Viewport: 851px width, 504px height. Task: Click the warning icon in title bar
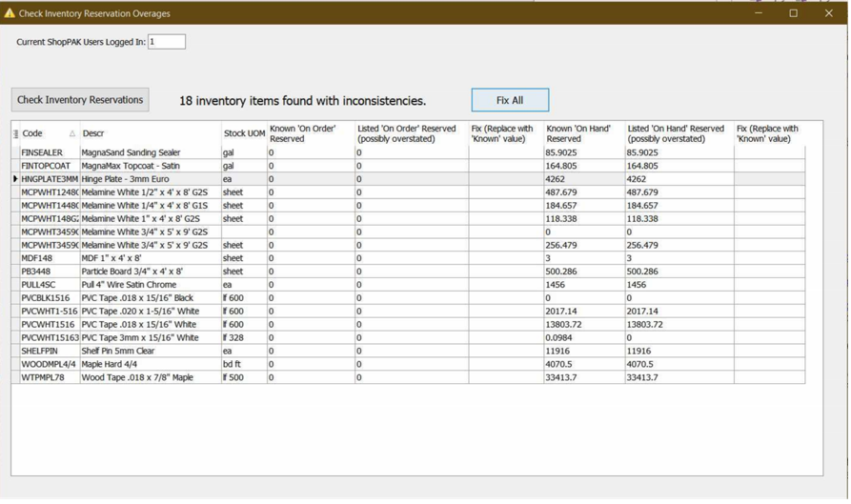pyautogui.click(x=10, y=13)
